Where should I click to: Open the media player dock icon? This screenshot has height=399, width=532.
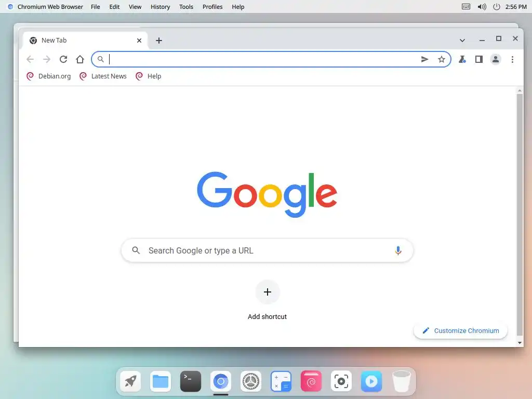[x=371, y=381]
